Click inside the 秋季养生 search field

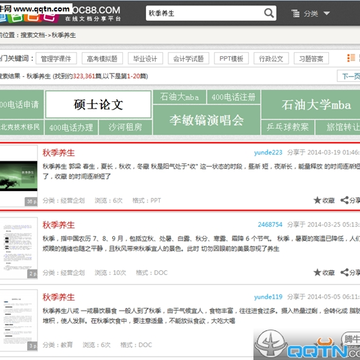click(x=205, y=13)
